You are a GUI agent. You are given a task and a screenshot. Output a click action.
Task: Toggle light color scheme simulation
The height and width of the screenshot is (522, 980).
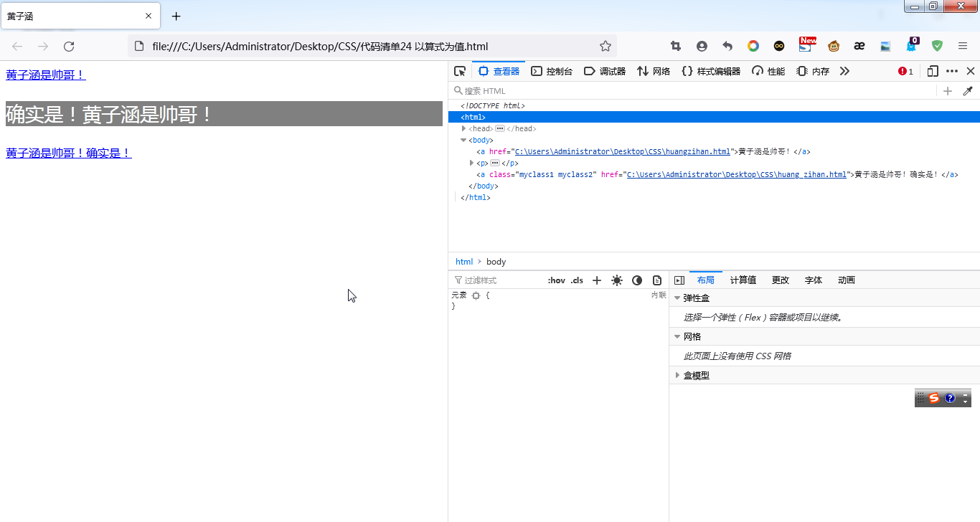tap(617, 280)
